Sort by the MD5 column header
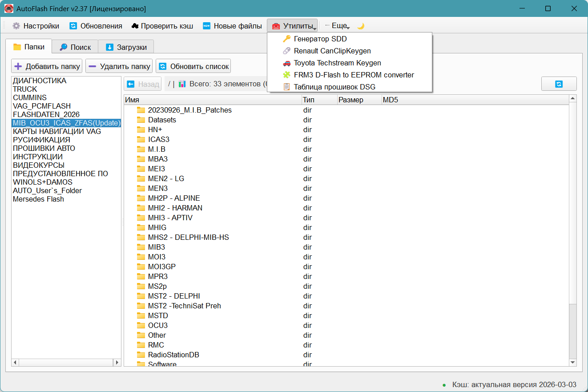 click(475, 100)
